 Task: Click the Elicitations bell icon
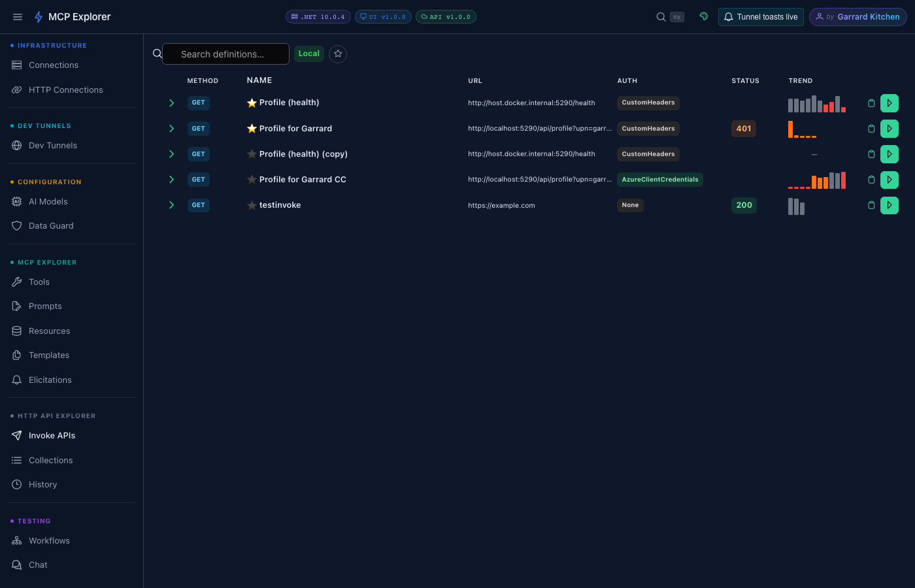17,380
